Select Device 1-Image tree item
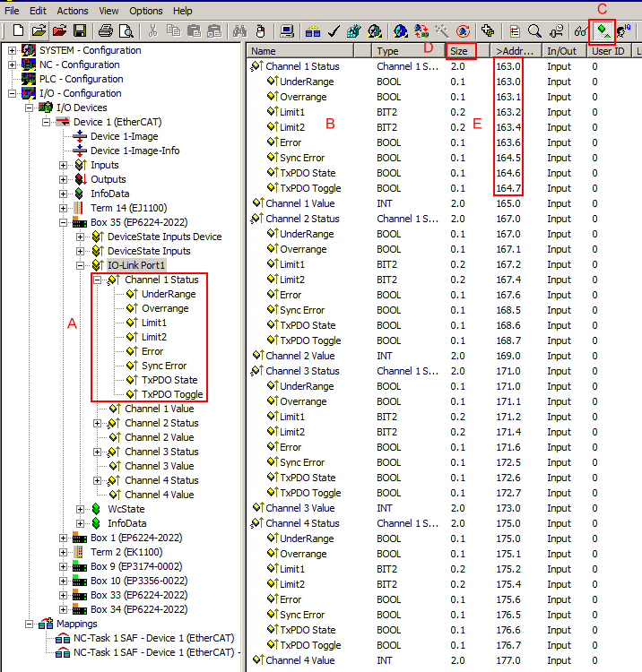Viewport: 642px width, 672px height. pos(125,136)
